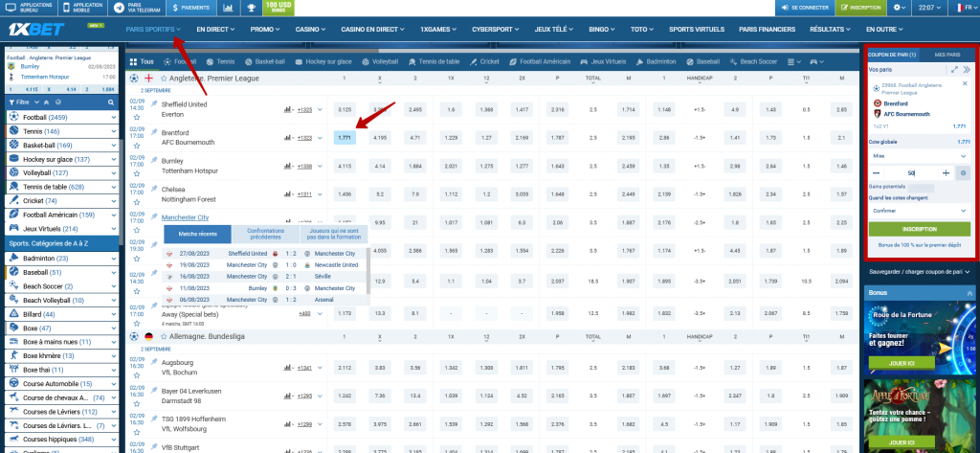Select Matchs récents tab
The image size is (980, 453).
[197, 234]
